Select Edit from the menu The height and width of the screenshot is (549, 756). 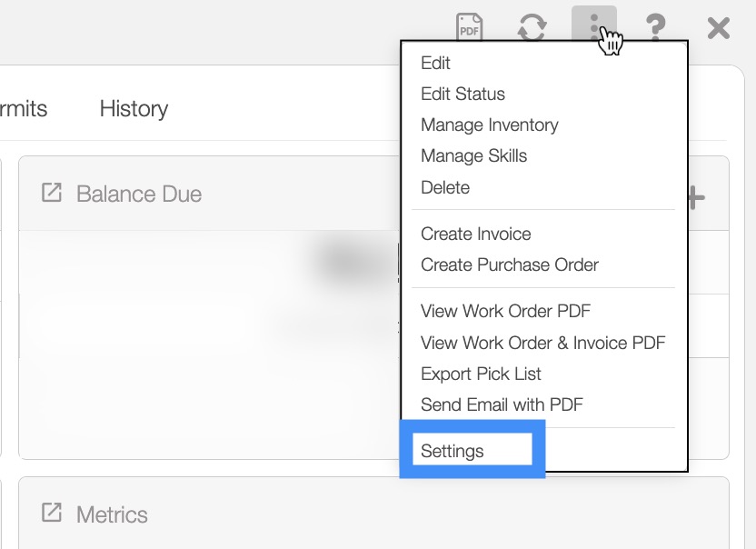(x=435, y=64)
